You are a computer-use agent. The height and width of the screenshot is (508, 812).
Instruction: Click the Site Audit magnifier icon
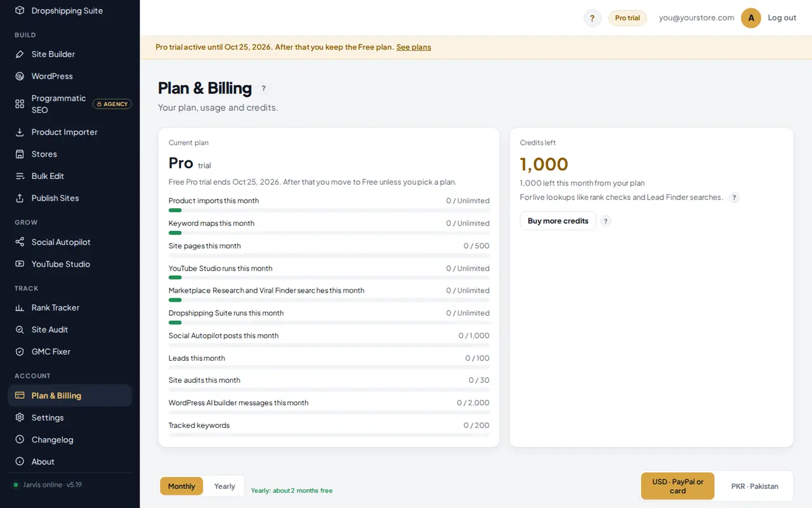20,330
